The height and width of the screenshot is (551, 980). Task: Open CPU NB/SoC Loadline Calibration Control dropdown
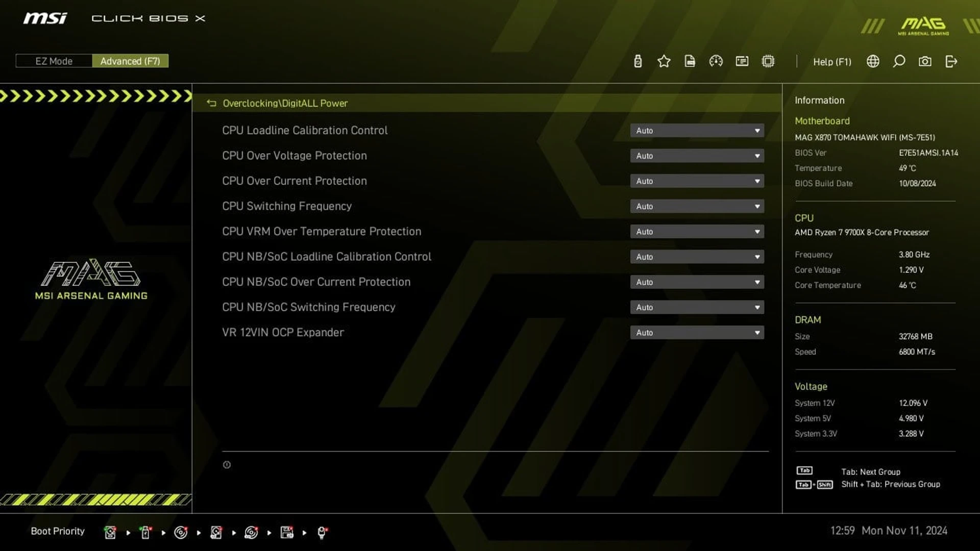(x=697, y=257)
